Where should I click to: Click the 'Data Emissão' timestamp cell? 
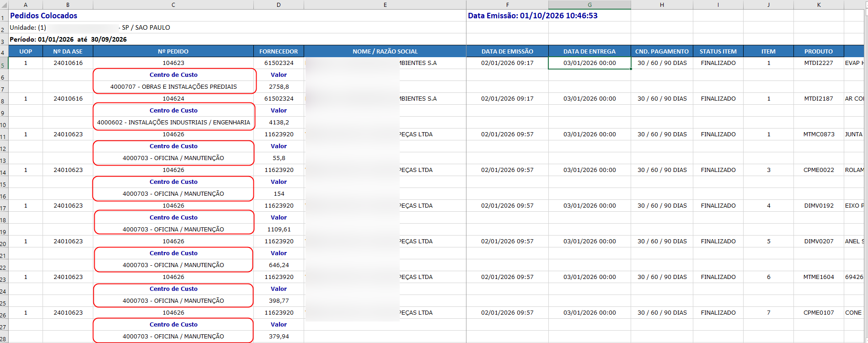click(533, 16)
